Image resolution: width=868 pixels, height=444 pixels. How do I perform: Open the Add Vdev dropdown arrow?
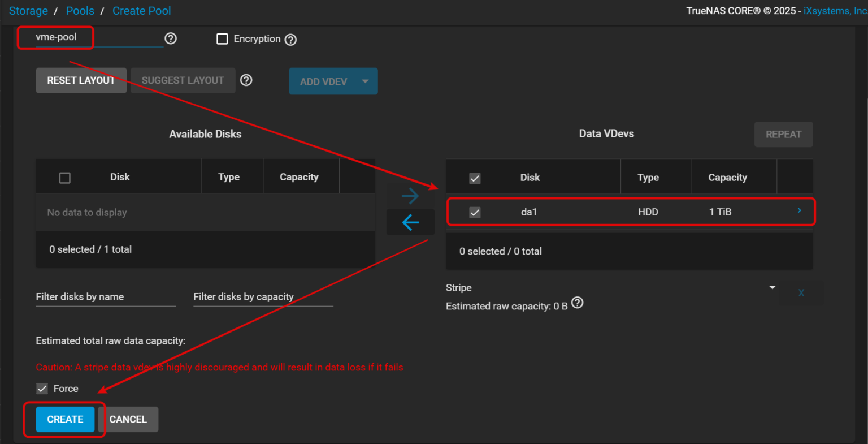[365, 81]
